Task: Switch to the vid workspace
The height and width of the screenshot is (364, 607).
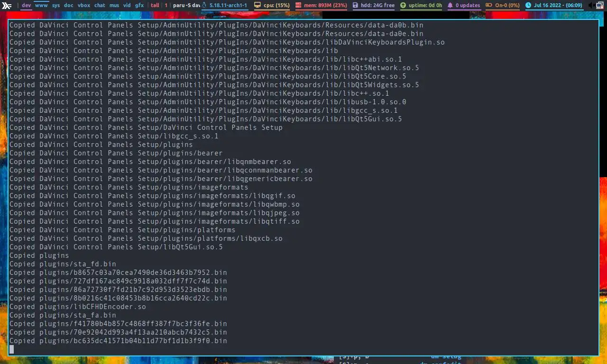Action: tap(127, 6)
